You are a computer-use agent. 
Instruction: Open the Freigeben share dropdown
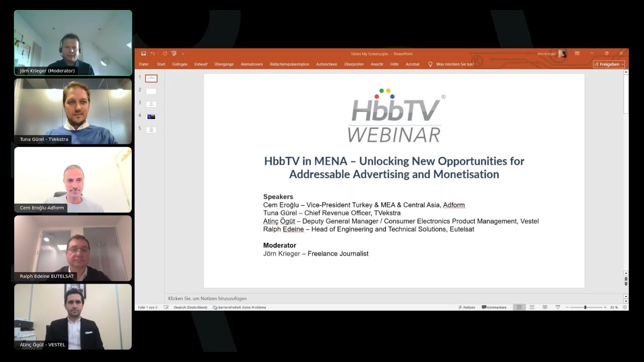pos(609,64)
